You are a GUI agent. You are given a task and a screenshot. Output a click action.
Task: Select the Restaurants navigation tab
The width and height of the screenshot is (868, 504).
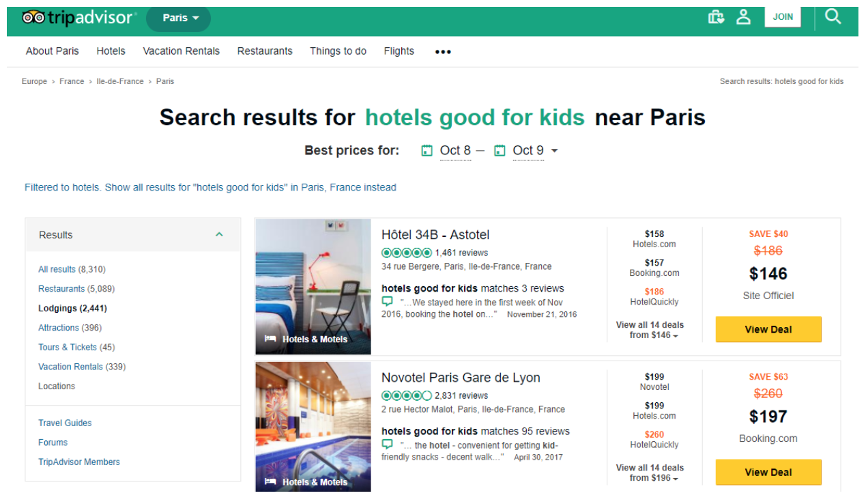[x=265, y=51]
